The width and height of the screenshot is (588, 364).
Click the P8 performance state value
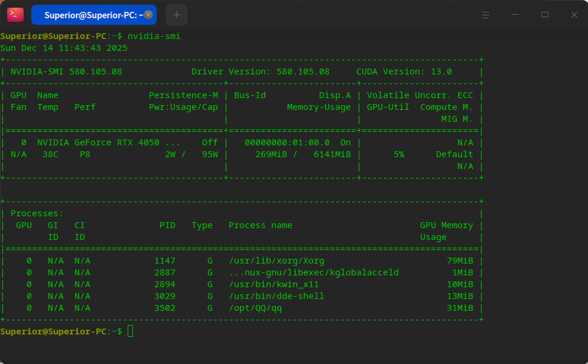pyautogui.click(x=85, y=154)
